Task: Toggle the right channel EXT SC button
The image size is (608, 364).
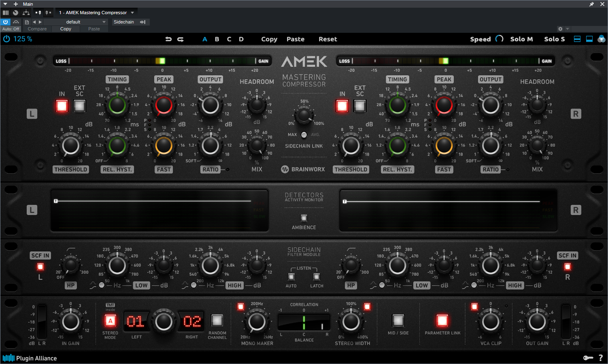Action: (360, 106)
